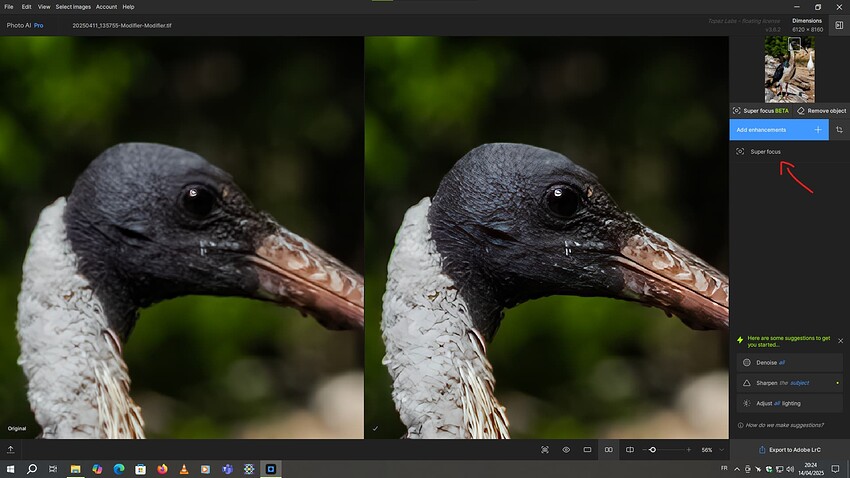Click Add enhancements button

coord(779,130)
